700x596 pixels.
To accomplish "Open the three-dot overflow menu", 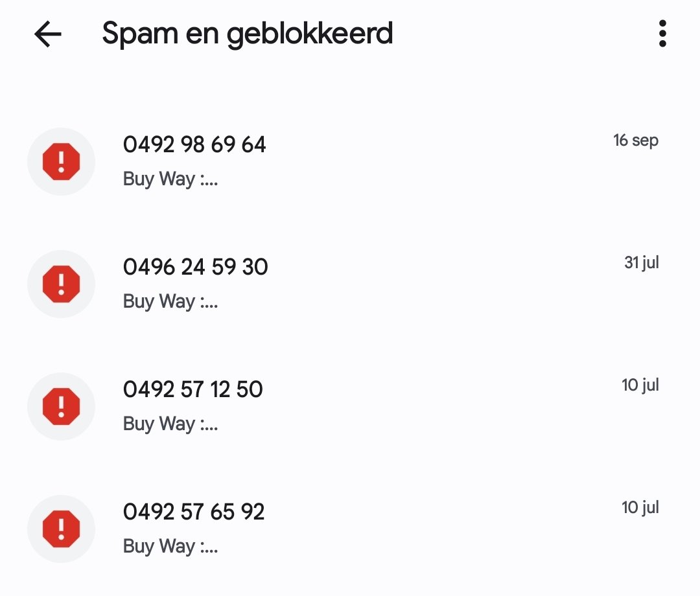I will 662,34.
